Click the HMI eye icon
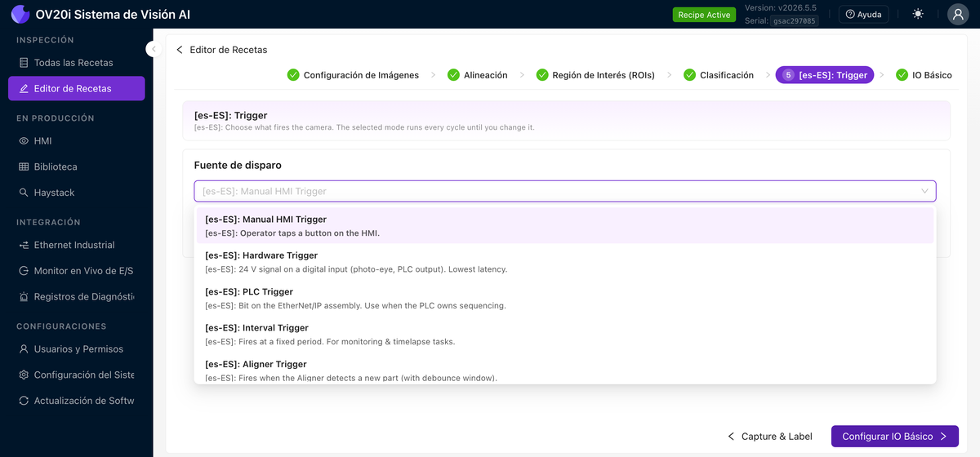980x457 pixels. (x=24, y=141)
